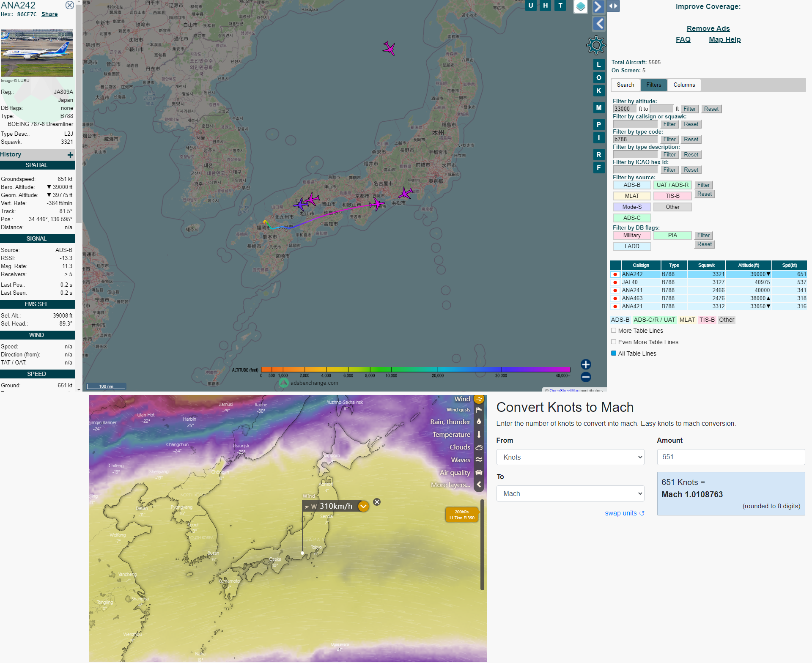Viewport: 812px width, 663px height.
Task: Click the swap units link
Action: coord(625,513)
